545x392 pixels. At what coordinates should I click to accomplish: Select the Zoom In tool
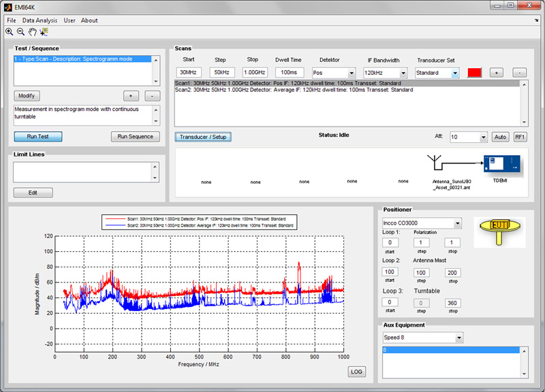[10, 32]
